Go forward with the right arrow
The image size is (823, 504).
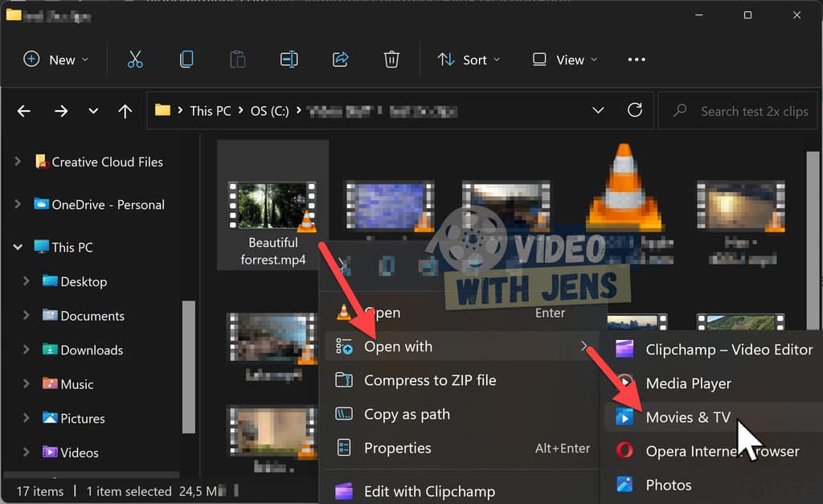click(x=61, y=111)
